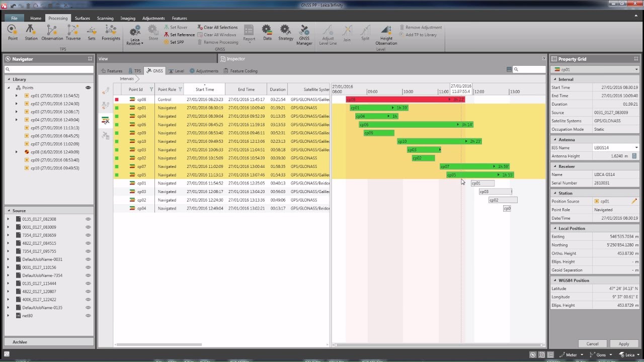The height and width of the screenshot is (362, 644).
Task: Collapse the WGS84 Position section
Action: 555,281
